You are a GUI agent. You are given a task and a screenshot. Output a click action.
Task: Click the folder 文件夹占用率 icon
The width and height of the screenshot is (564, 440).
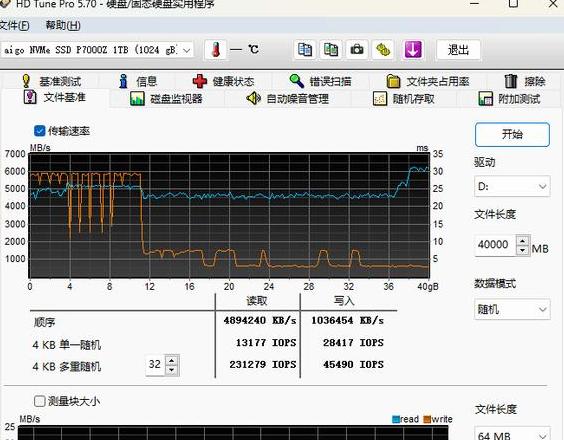click(393, 81)
